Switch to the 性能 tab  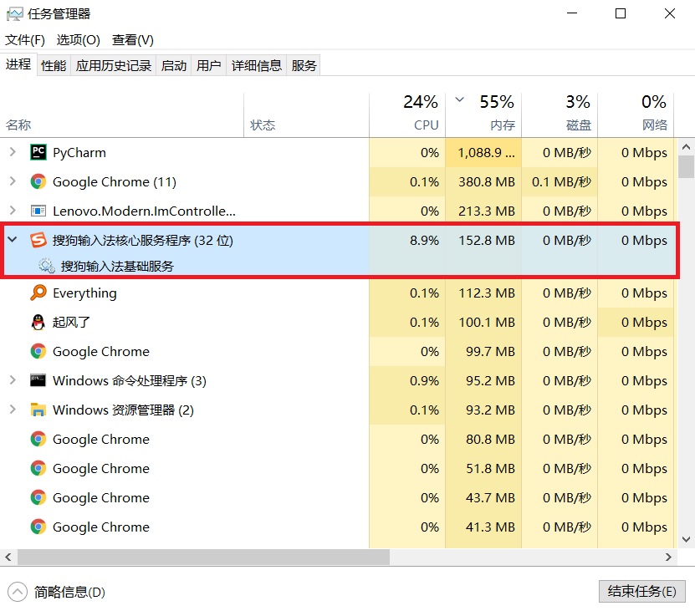coord(54,65)
